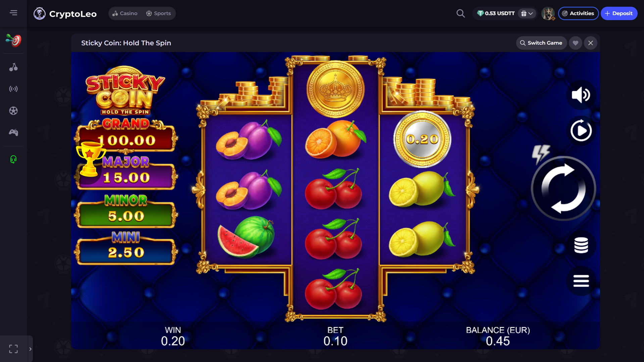Viewport: 644px width, 362px height.
Task: Open the user avatar profile
Action: coord(548,13)
